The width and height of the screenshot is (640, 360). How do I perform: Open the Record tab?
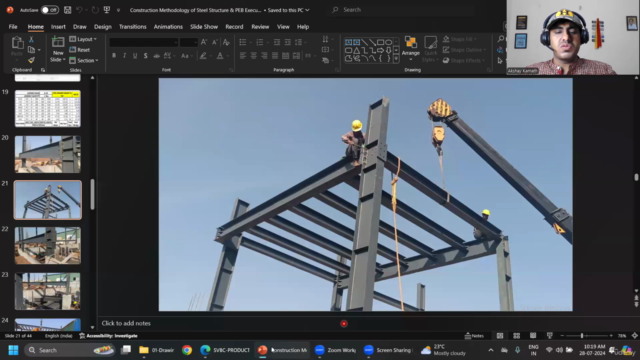234,27
